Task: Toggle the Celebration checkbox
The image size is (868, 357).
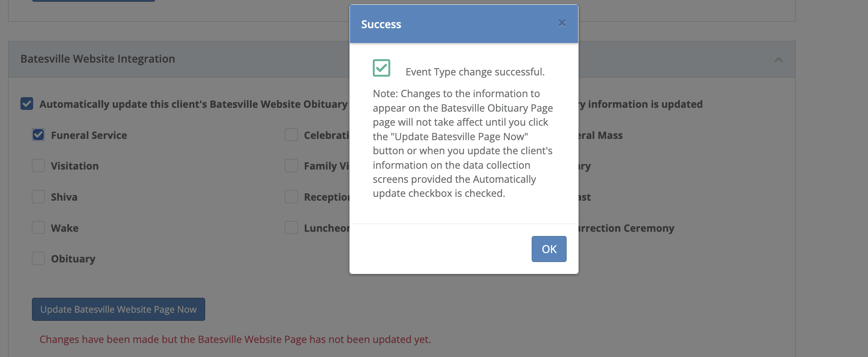Action: 291,135
